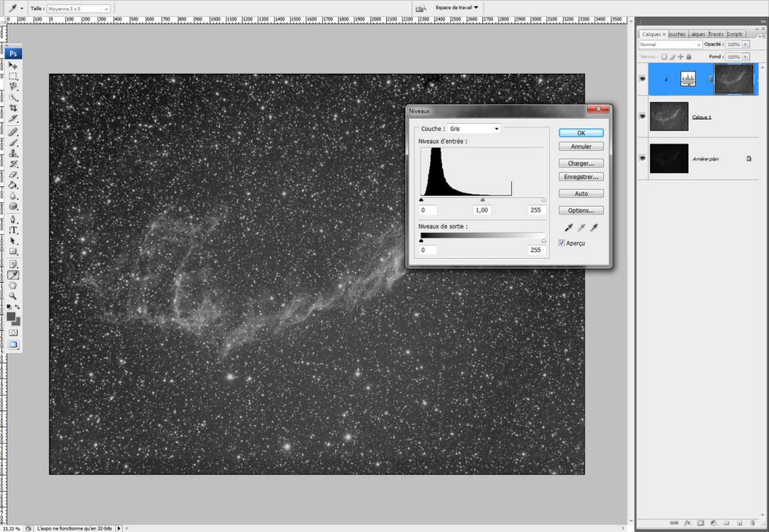Viewport: 769px width, 532px height.
Task: Toggle lock transparent pixels
Action: 664,57
